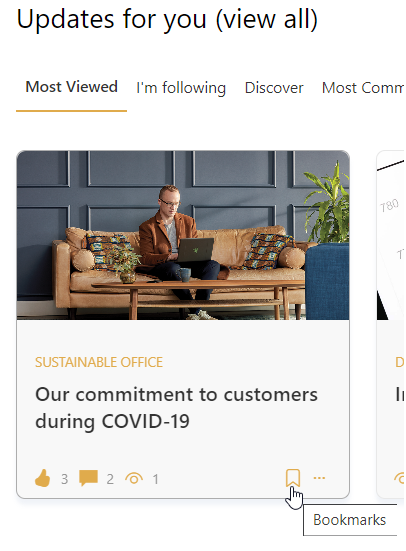Click the comment count number 2
This screenshot has width=406, height=551.
point(110,479)
